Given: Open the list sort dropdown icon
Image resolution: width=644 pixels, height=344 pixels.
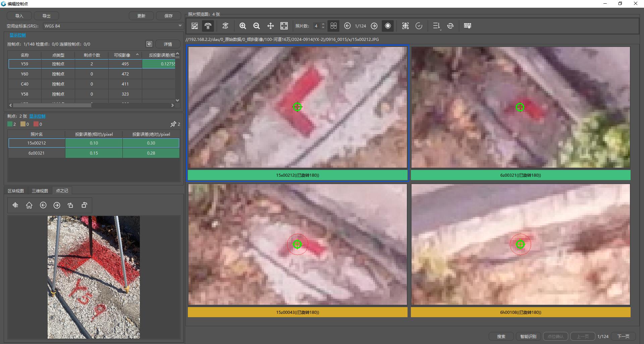Looking at the screenshot, I should pos(436,26).
